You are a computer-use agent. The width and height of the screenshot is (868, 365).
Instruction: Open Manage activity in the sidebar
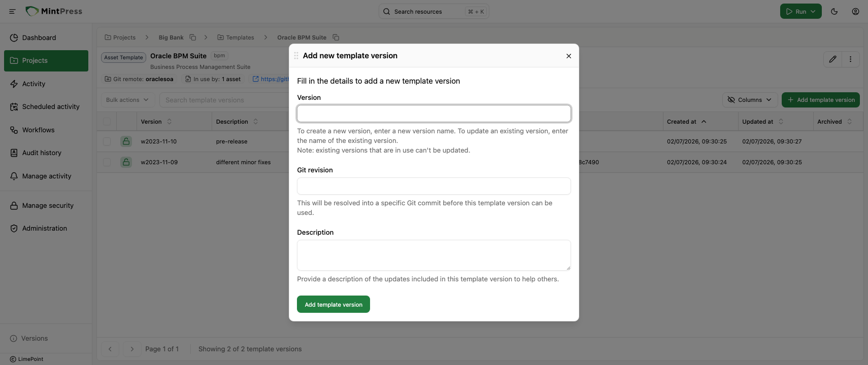46,176
